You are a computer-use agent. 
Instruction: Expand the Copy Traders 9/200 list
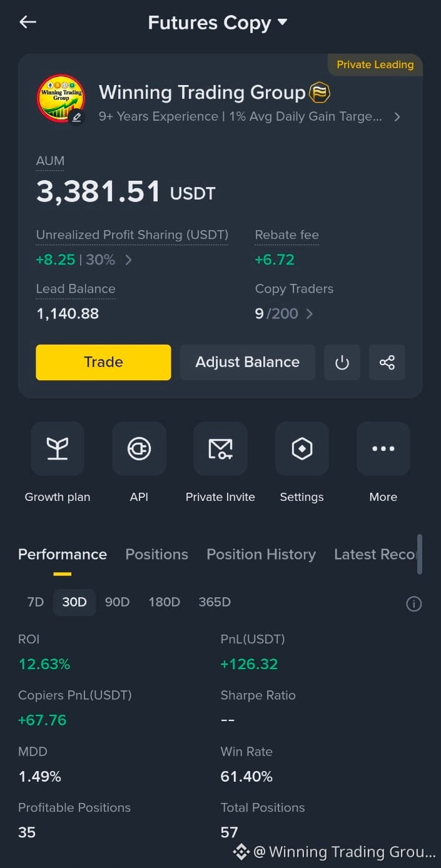[285, 313]
